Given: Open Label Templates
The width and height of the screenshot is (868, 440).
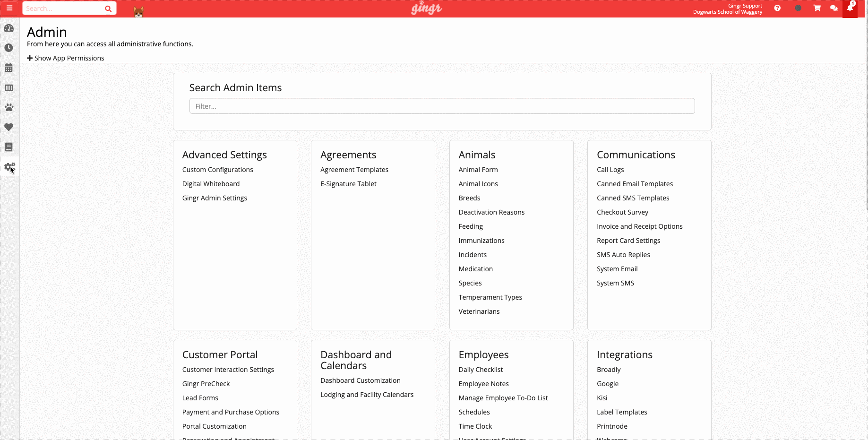Looking at the screenshot, I should (622, 412).
